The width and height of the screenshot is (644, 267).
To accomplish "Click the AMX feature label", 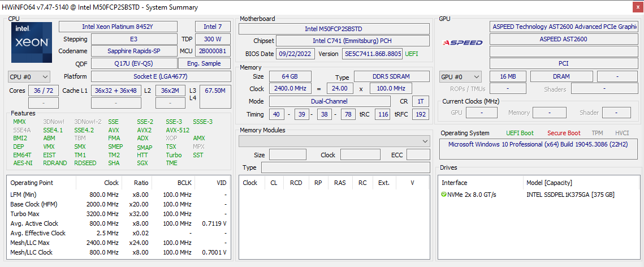I will tap(199, 139).
